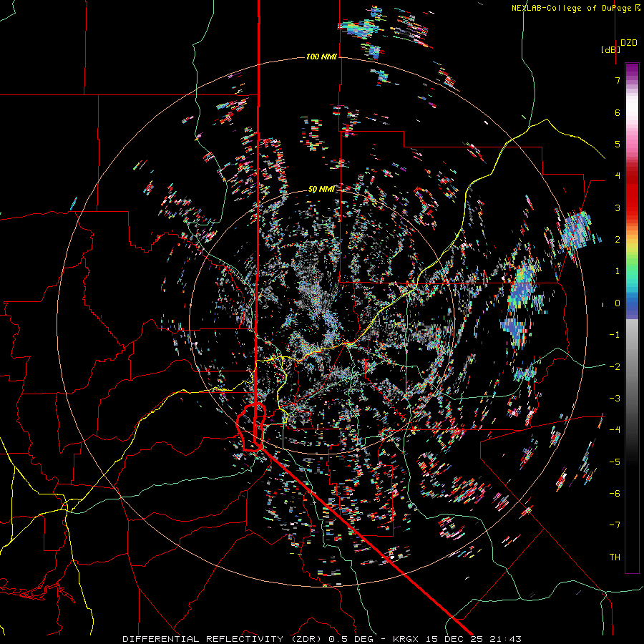Image resolution: width=644 pixels, height=644 pixels.
Task: Click the -4 value on color scale
Action: 615,429
